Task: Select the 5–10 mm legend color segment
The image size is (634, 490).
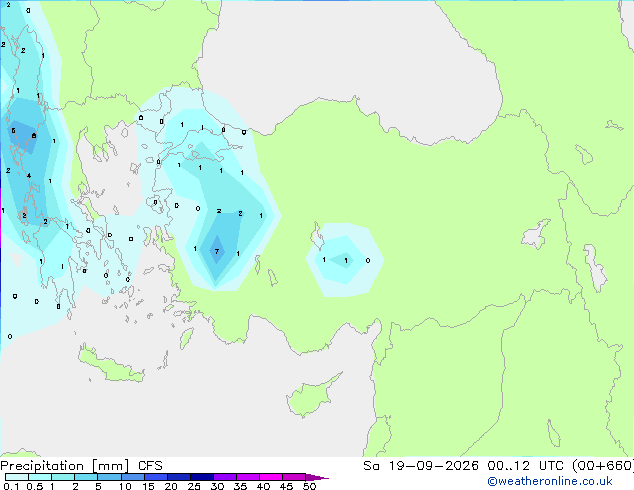Action: [109, 477]
